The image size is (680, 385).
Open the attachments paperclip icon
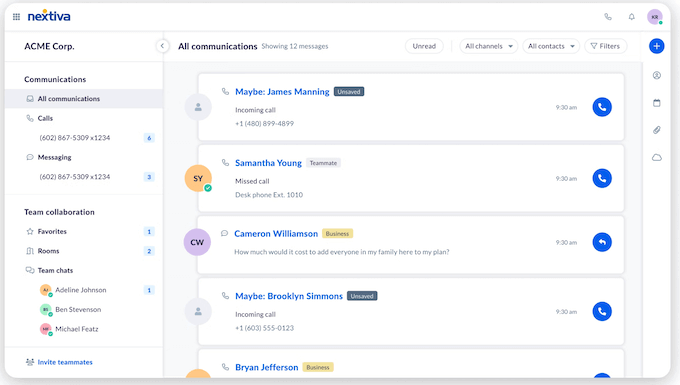pos(657,130)
